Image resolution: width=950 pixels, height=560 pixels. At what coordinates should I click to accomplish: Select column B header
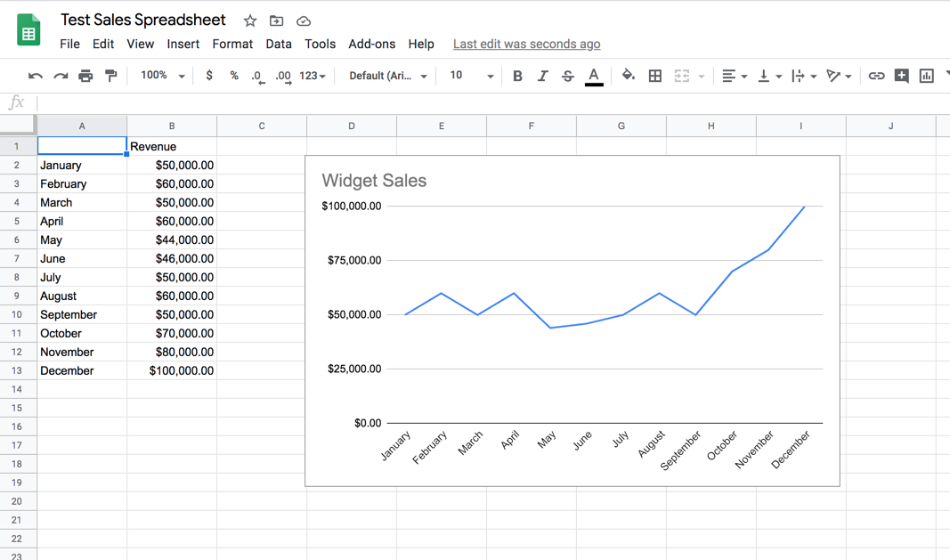point(172,126)
